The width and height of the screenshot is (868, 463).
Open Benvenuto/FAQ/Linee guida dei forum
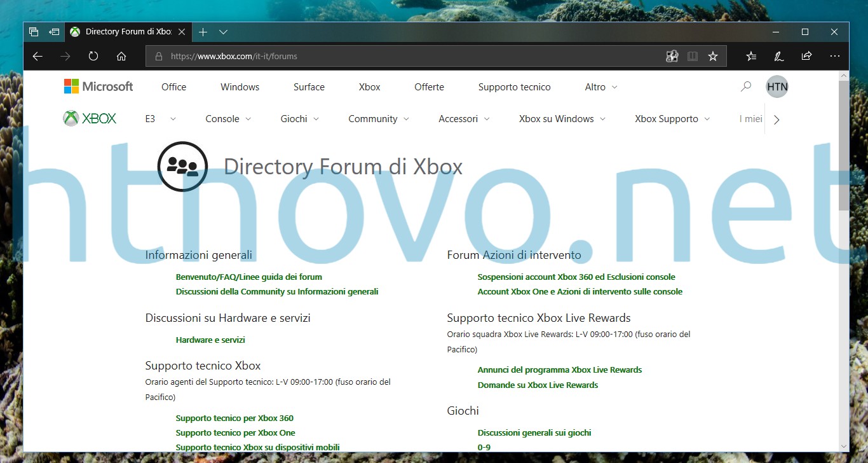click(248, 277)
